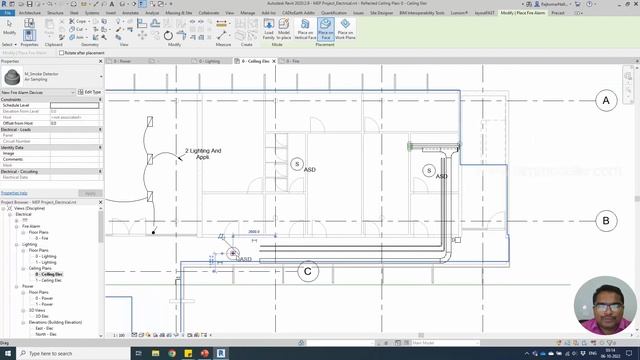Open the Select dropdown under Modify
Image resolution: width=640 pixels, height=360 pixels.
pyautogui.click(x=9, y=44)
